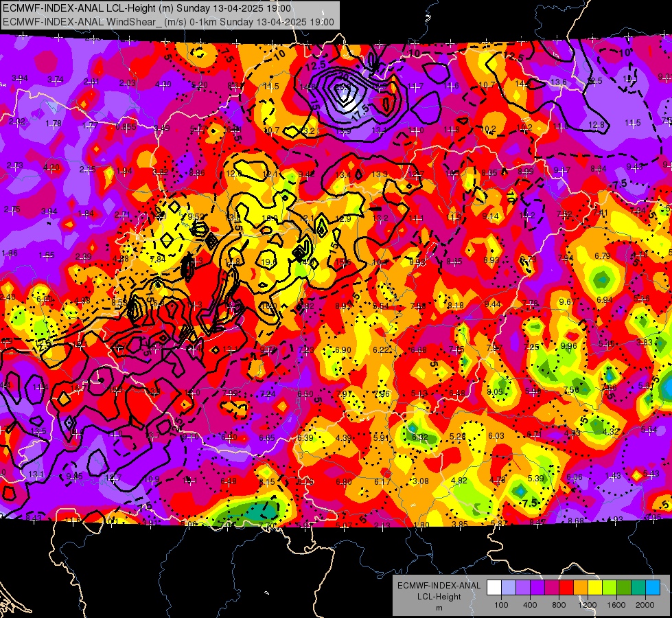Click the white legend color swatch

[x=494, y=588]
